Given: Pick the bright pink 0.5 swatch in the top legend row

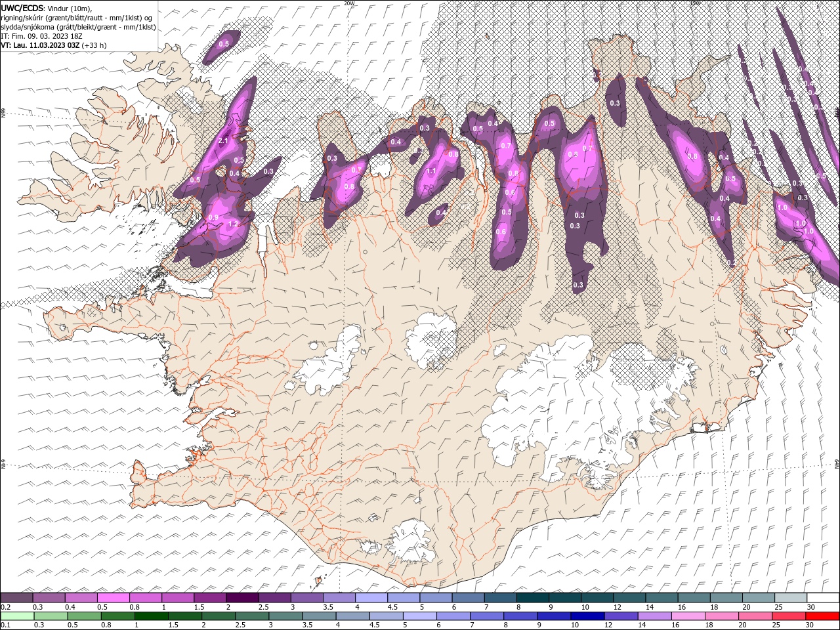Looking at the screenshot, I should [113, 597].
